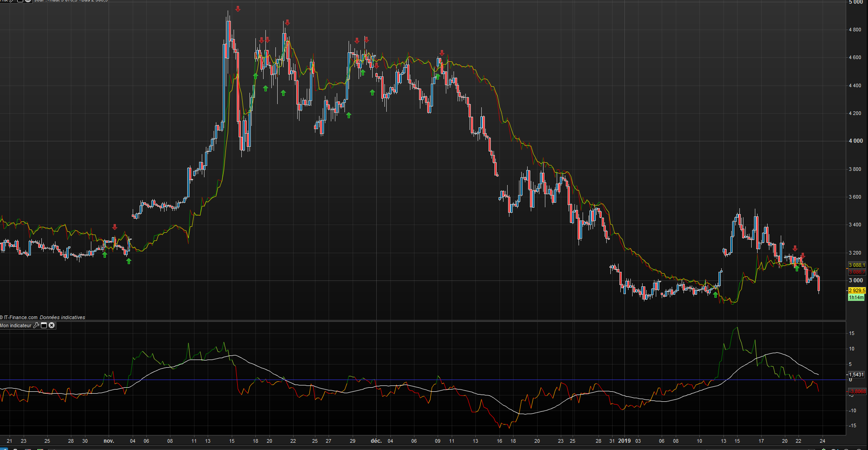Select the 3 088,1 indicator price tag
Viewport: 868px width, 450px height.
857,265
